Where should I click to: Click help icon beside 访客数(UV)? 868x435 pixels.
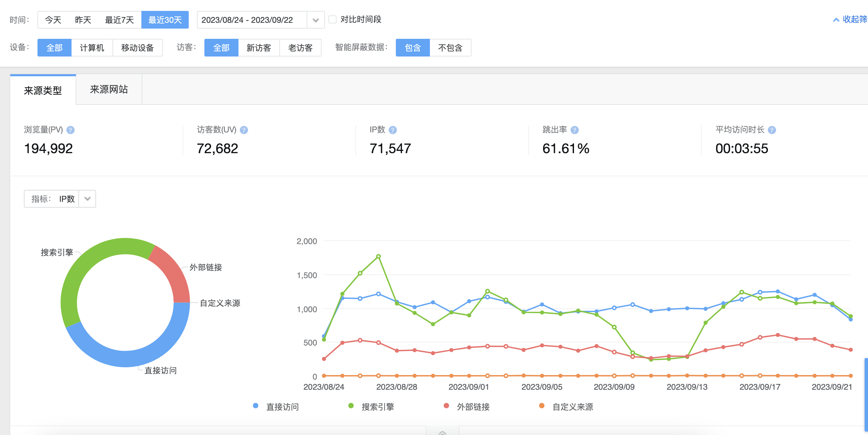click(x=244, y=130)
